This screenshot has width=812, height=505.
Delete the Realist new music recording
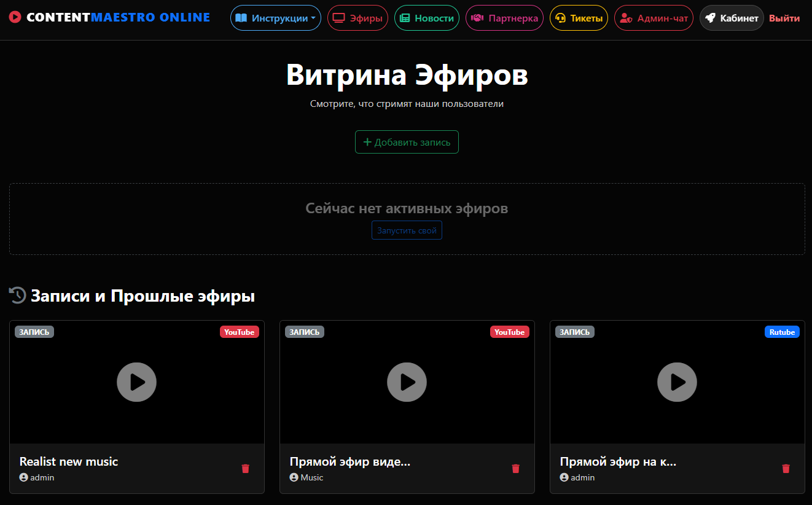pyautogui.click(x=246, y=469)
